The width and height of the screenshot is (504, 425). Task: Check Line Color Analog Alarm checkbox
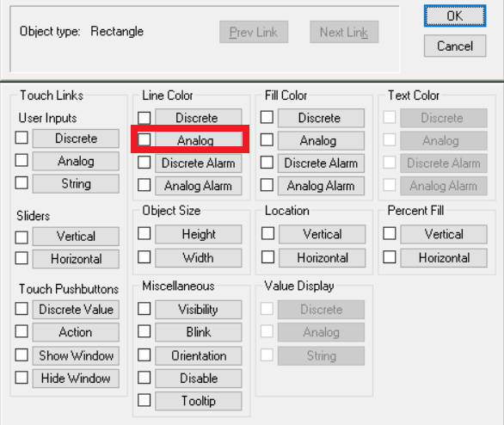point(144,185)
